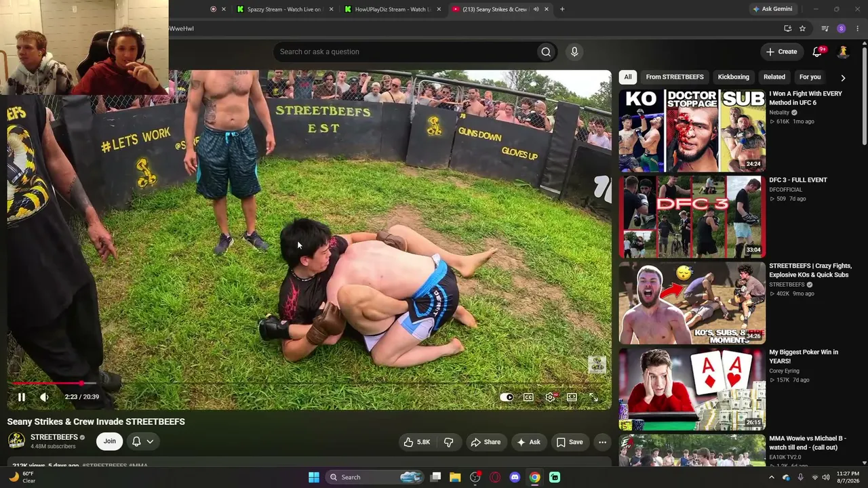Toggle the autoplay switch in the player
The image size is (868, 488).
pyautogui.click(x=507, y=397)
